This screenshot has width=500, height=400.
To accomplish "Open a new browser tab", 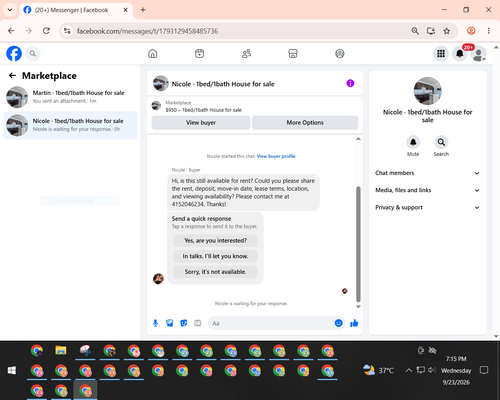I will (x=143, y=10).
